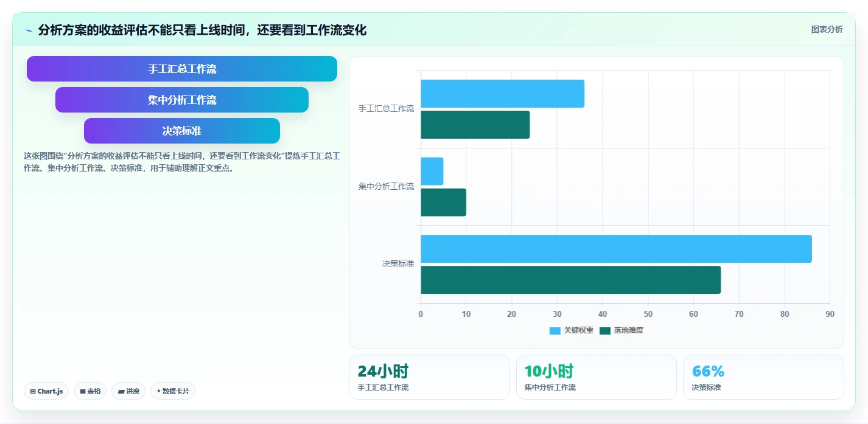This screenshot has height=424, width=868.
Task: Click the green 落地难度 bar for 手工汇总工作流
Action: tap(475, 125)
